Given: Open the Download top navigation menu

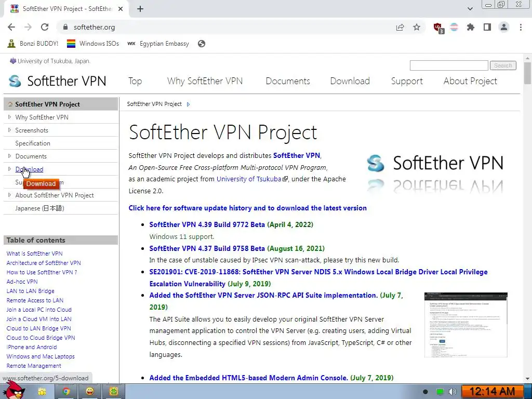Looking at the screenshot, I should pyautogui.click(x=350, y=81).
